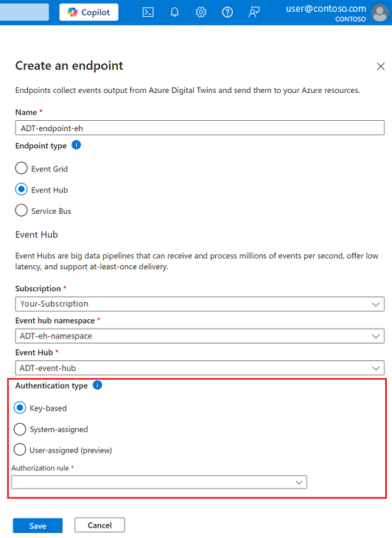The height and width of the screenshot is (538, 392).
Task: Expand the Subscription dropdown
Action: point(200,304)
